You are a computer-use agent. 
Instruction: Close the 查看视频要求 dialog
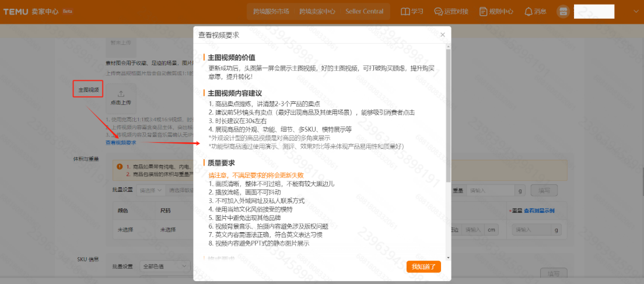click(x=442, y=35)
